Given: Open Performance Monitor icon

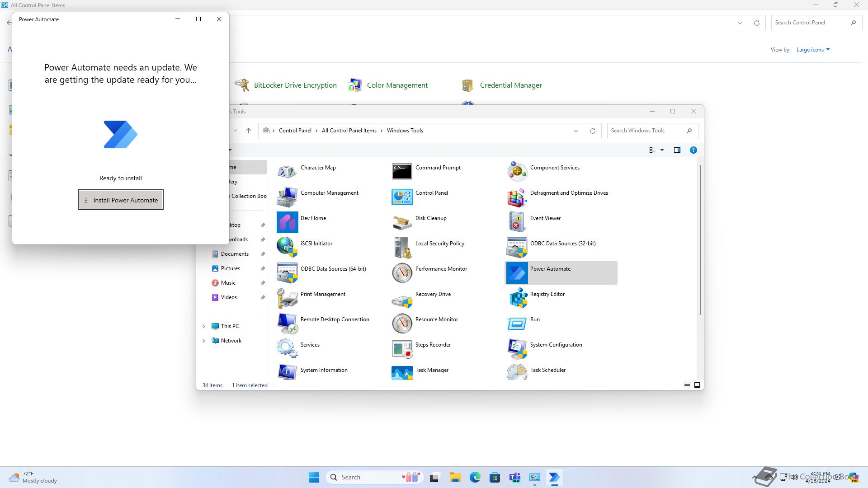Looking at the screenshot, I should point(402,272).
